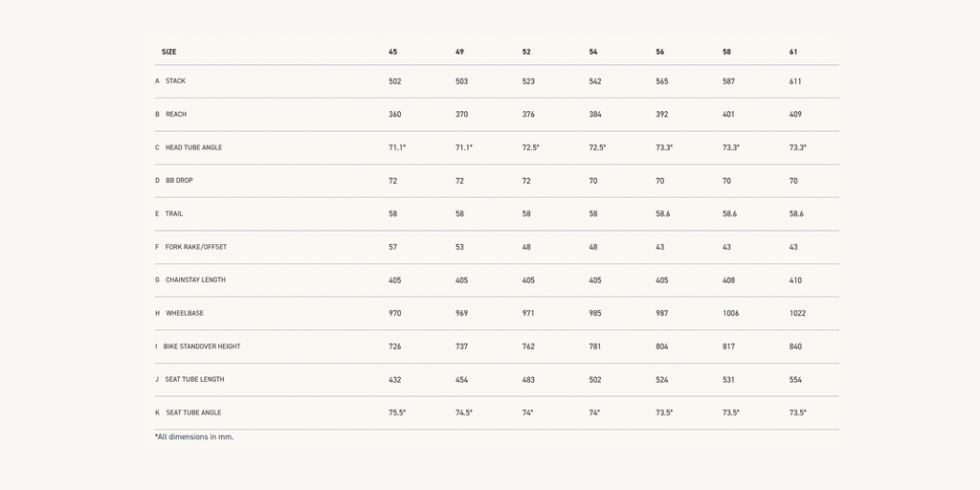Viewport: 980px width, 490px height.
Task: Click the HEAD TUBE ANGLE row label
Action: (x=193, y=147)
